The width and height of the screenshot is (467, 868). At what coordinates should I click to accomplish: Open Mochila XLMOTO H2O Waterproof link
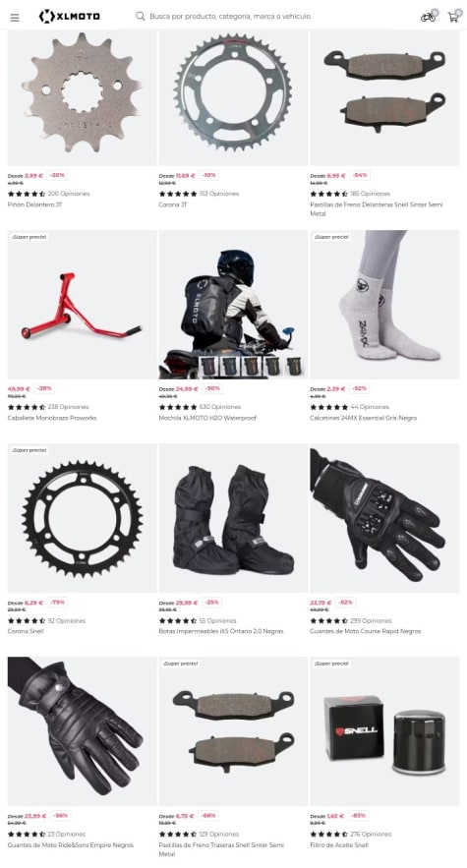[207, 418]
